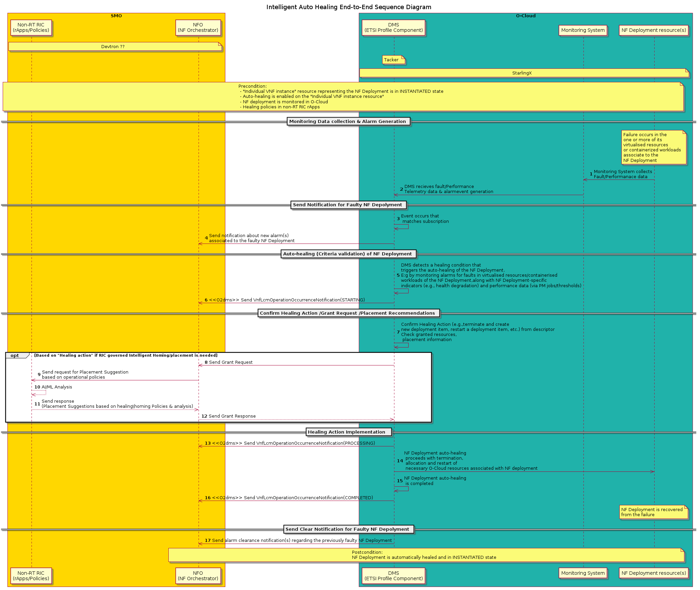The height and width of the screenshot is (590, 700).
Task: Click the top Non-RT RIC participant box
Action: coord(31,27)
